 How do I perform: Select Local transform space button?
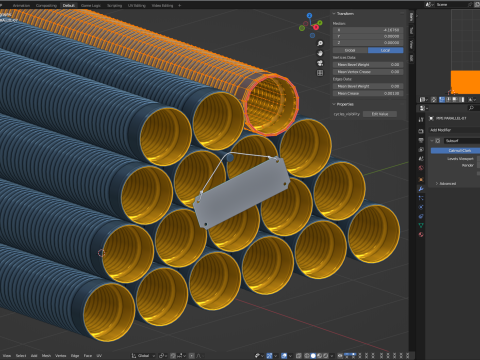point(385,50)
